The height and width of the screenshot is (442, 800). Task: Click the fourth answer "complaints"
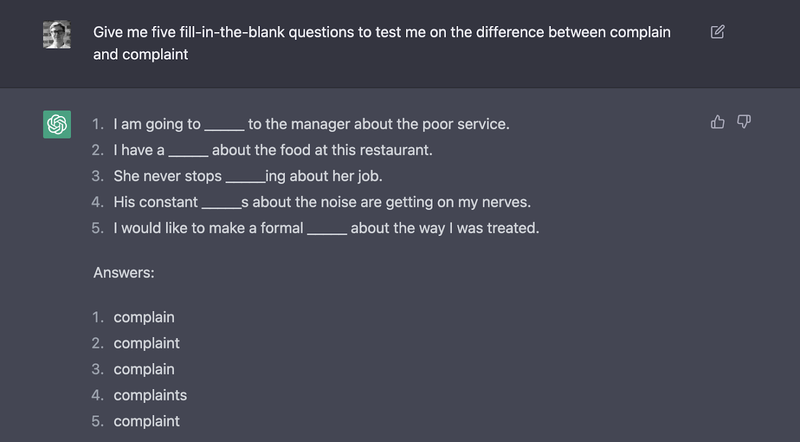click(150, 396)
